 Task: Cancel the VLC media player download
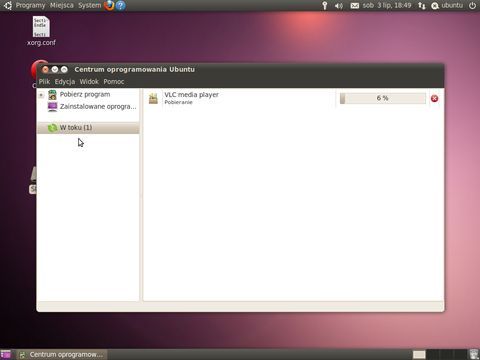pyautogui.click(x=434, y=98)
